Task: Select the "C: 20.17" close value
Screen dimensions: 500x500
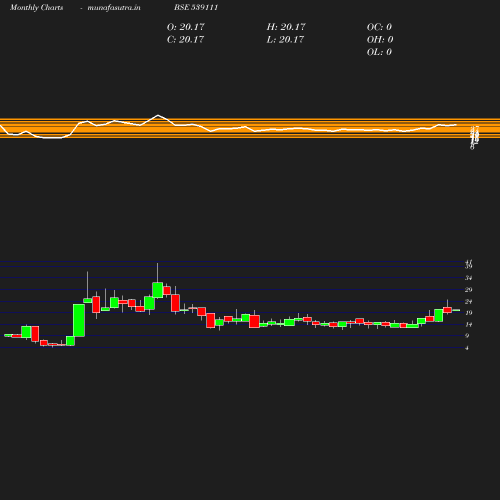Action: (185, 39)
